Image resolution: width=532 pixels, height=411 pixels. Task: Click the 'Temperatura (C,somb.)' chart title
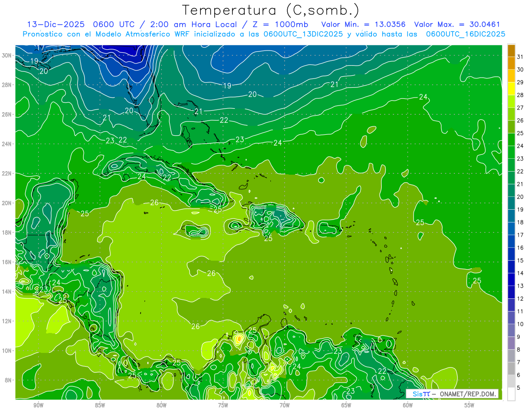click(271, 10)
